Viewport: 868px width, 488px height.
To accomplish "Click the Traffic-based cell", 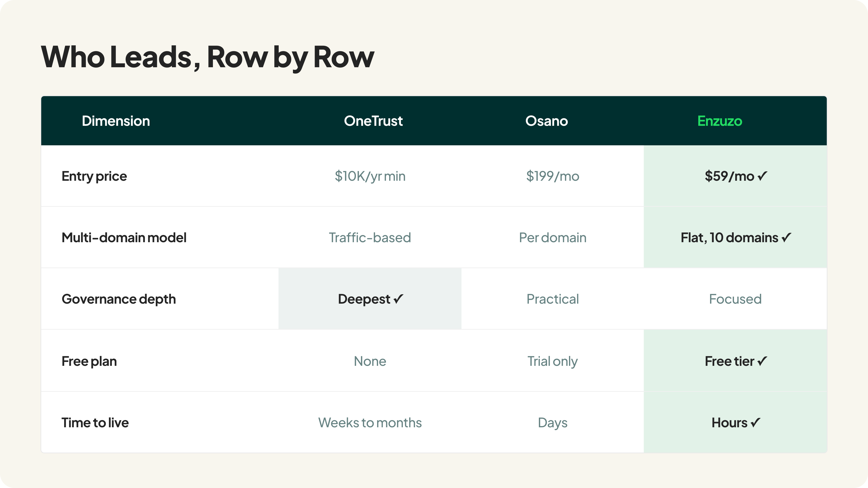I will point(370,237).
